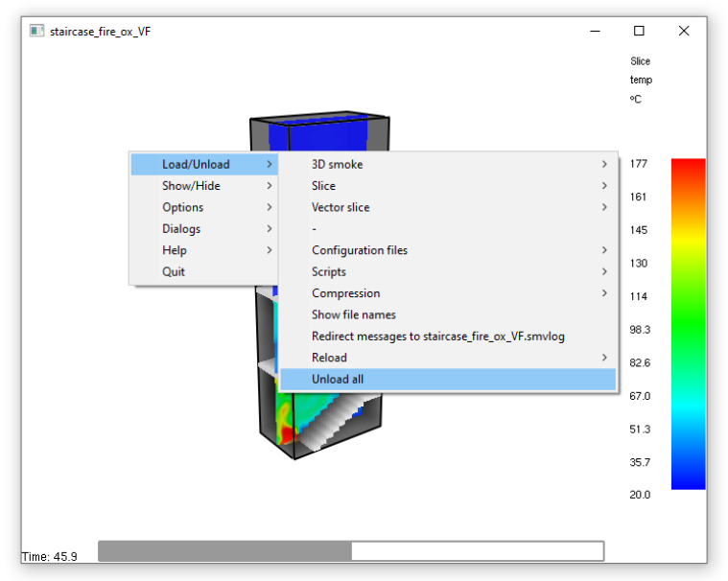Close the staircase_fire_ox_VF window

[684, 31]
